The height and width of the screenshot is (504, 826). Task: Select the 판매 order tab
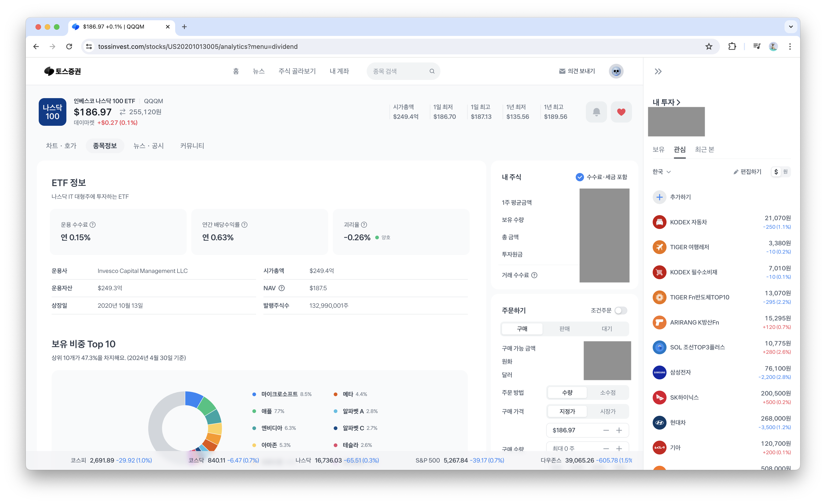click(x=564, y=329)
